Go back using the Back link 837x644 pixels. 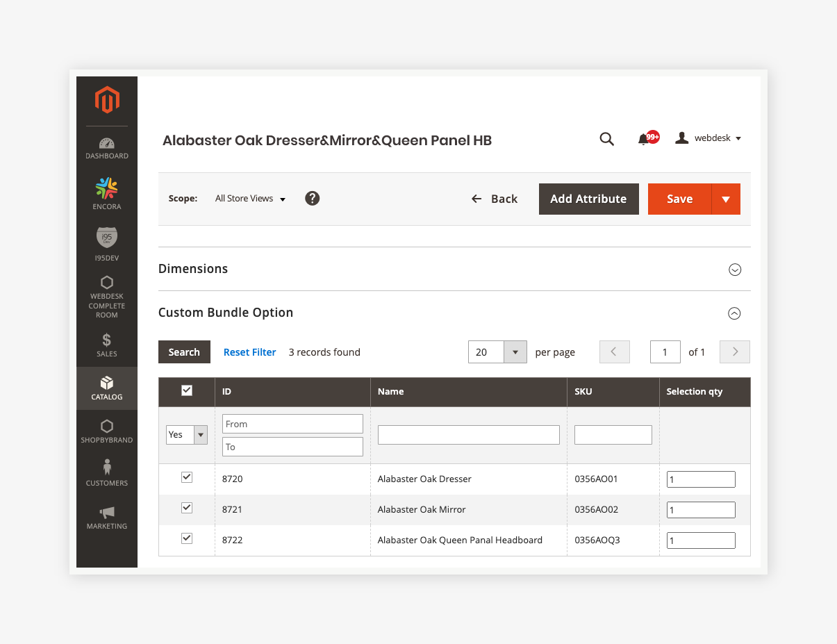[495, 199]
